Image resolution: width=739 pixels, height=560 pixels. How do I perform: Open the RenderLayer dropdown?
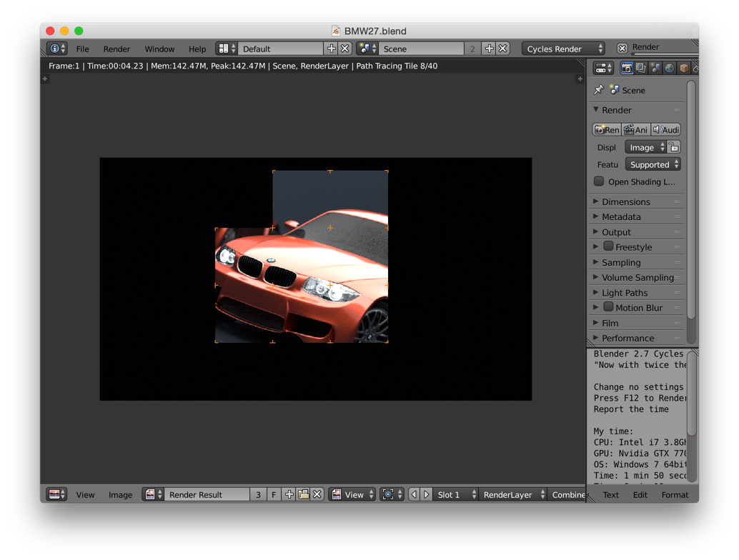click(512, 494)
